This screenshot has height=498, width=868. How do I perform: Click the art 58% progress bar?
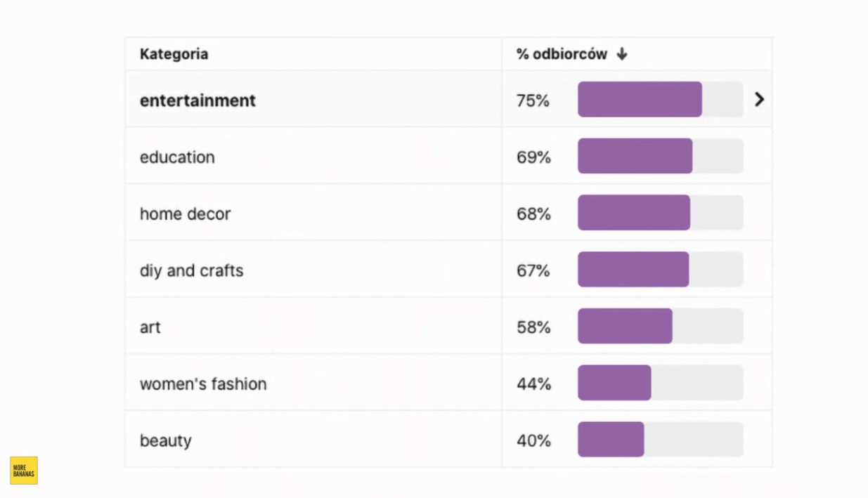(x=625, y=326)
